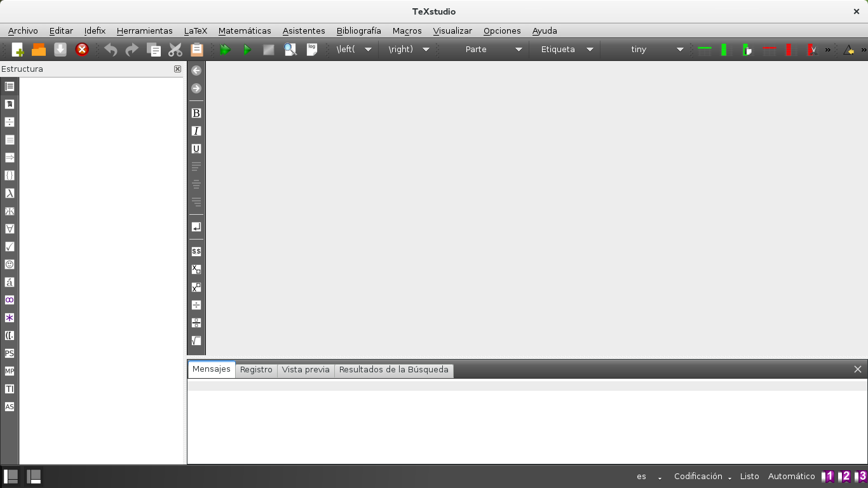
Task: Open the Herramientas menu
Action: pyautogui.click(x=144, y=30)
